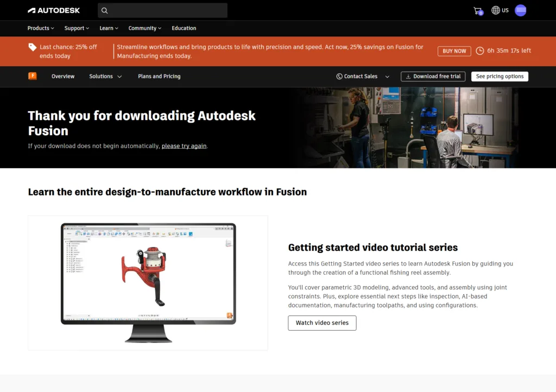Click 'Last chance: 25% off ends today' text
Image resolution: width=556 pixels, height=392 pixels.
point(68,52)
